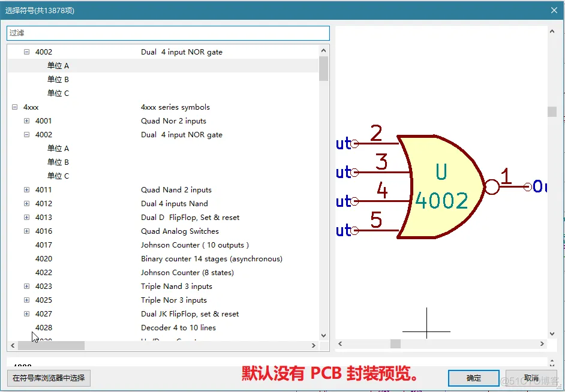Collapse the 4xxx library node
The image size is (565, 392).
pyautogui.click(x=15, y=107)
